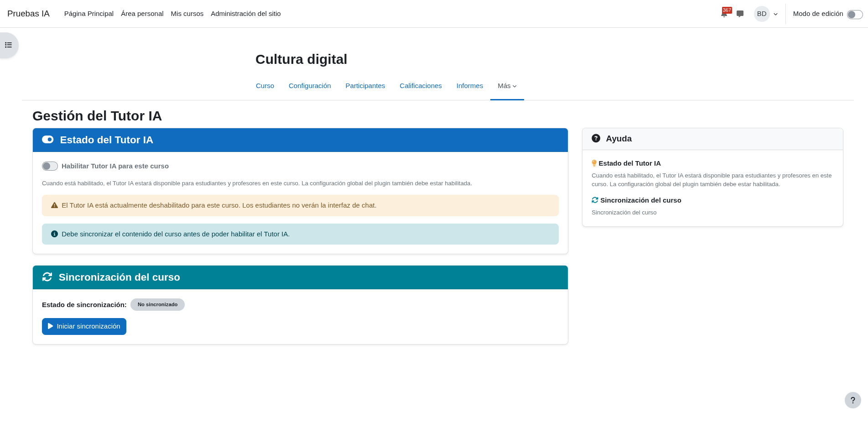Open the Participantes tab
This screenshot has width=868, height=423.
click(365, 86)
